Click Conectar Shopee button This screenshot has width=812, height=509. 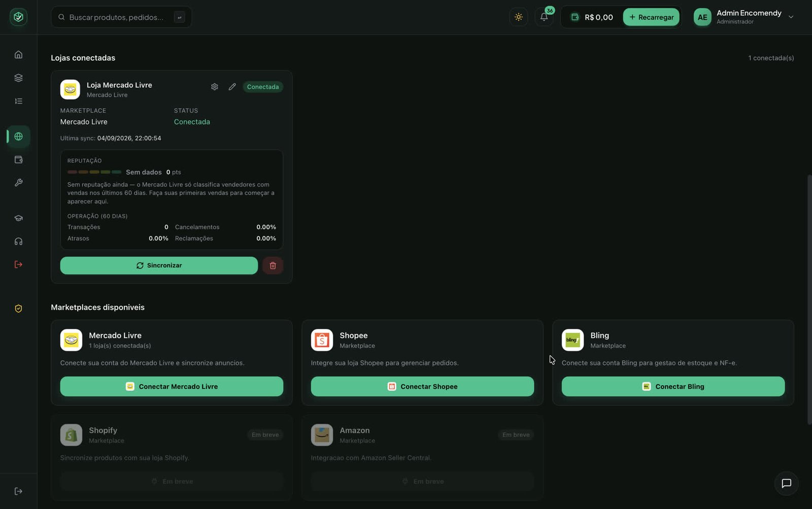pyautogui.click(x=422, y=386)
